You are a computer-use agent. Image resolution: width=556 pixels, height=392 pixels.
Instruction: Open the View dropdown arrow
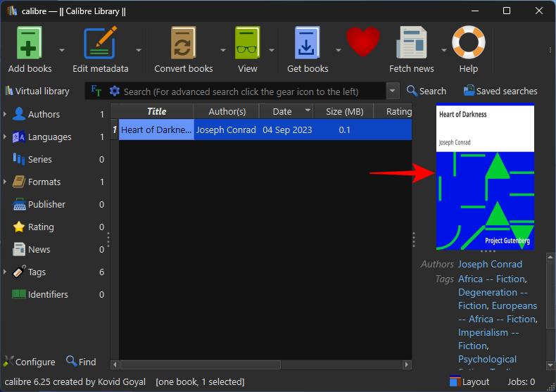pyautogui.click(x=272, y=51)
